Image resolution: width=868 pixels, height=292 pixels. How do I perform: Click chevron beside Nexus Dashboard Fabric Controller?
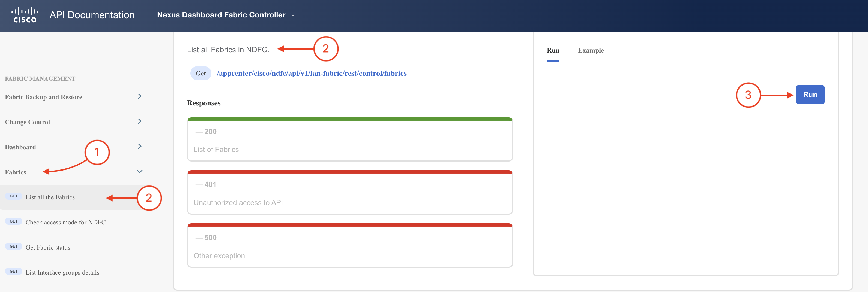point(293,15)
